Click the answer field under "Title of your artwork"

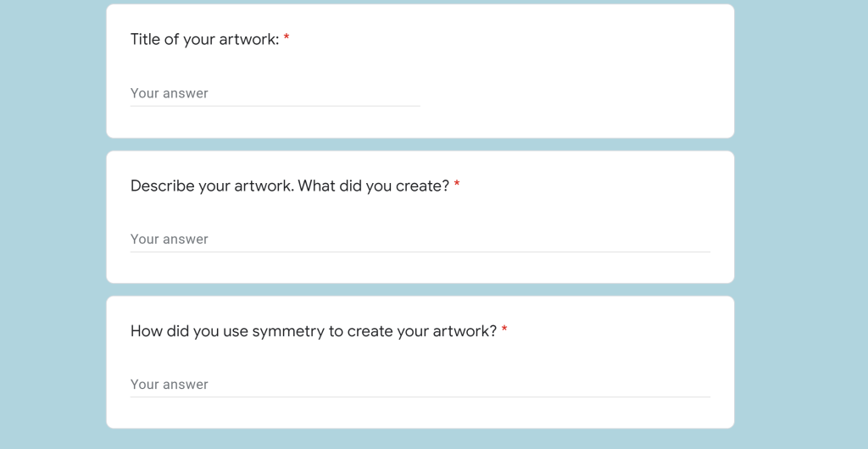pyautogui.click(x=275, y=93)
